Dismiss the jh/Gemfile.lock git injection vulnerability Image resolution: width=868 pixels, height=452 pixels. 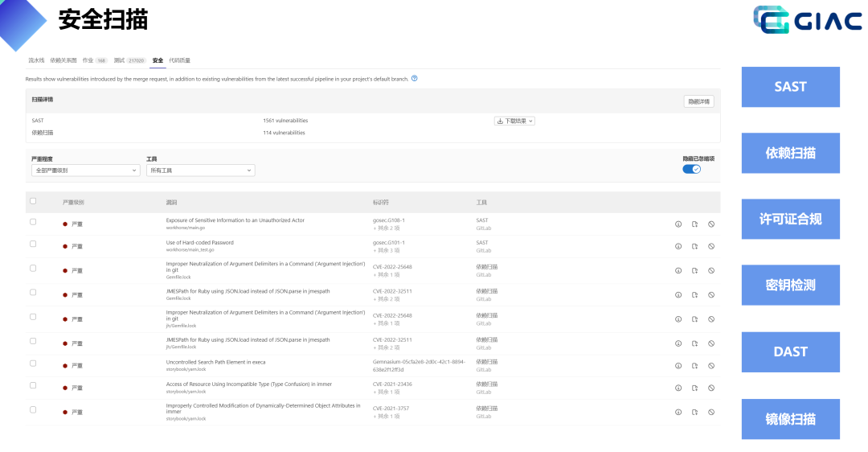[x=711, y=319]
